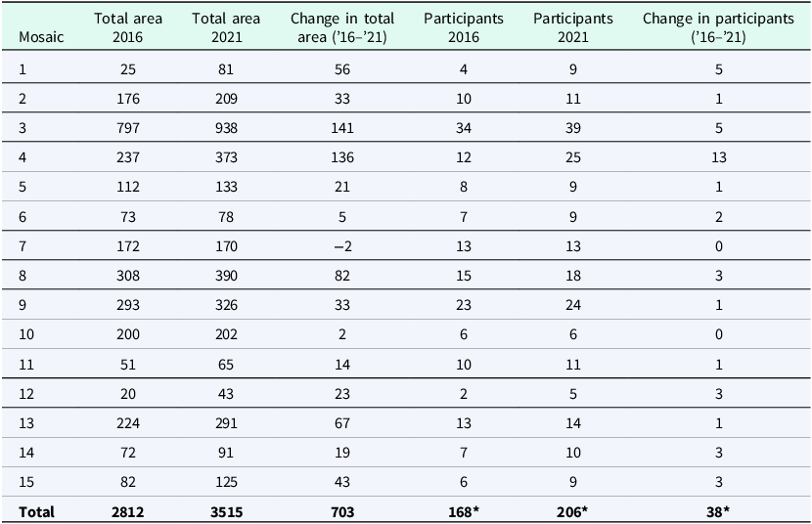
Task: Click the 206* participants total cell
Action: (x=572, y=512)
